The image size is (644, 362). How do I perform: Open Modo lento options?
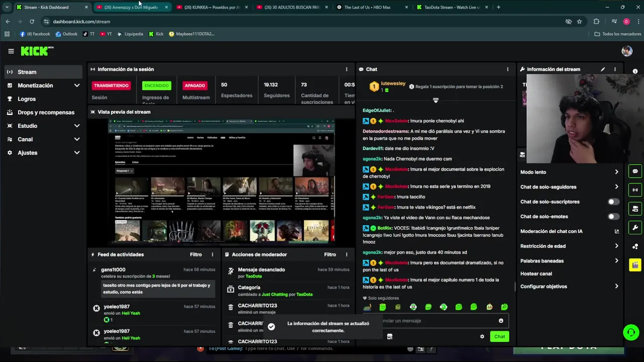pos(569,172)
